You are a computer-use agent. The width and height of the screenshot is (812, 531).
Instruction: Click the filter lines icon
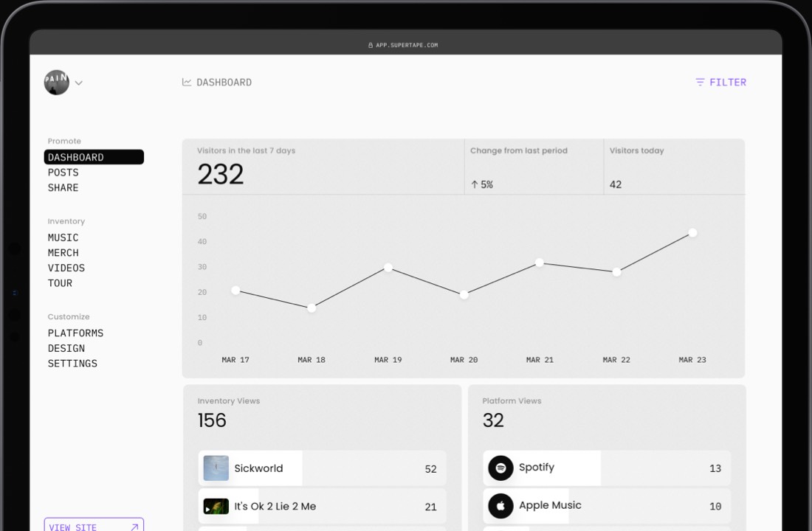pos(700,83)
